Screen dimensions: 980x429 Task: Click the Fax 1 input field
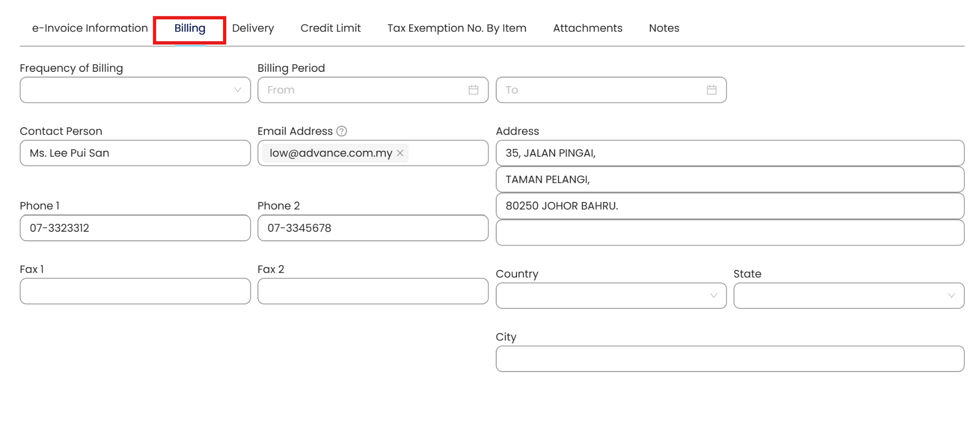[x=135, y=291]
